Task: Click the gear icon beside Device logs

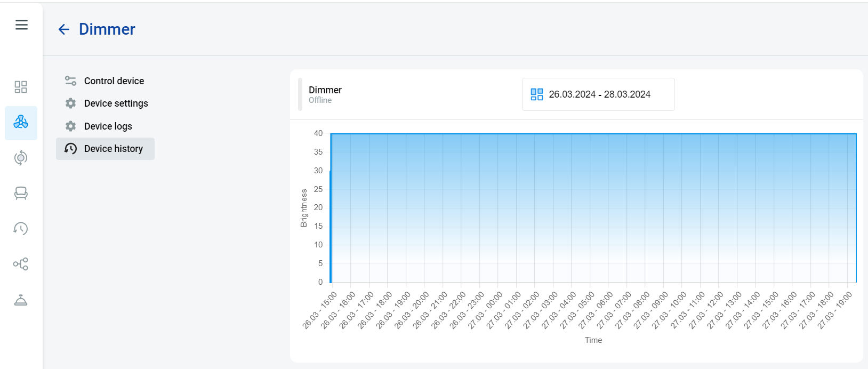Action: click(70, 126)
